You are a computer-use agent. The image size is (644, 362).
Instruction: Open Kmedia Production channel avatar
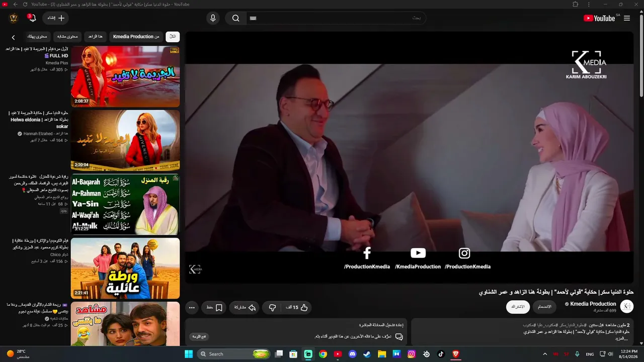point(627,306)
